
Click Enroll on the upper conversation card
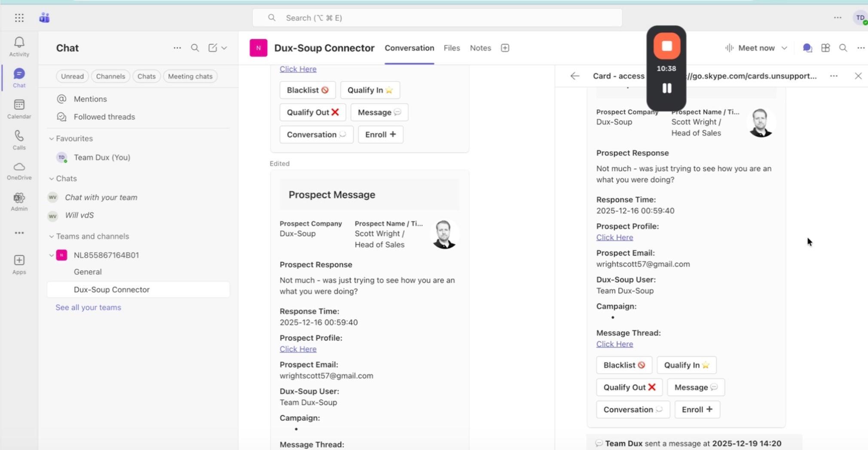pos(380,134)
